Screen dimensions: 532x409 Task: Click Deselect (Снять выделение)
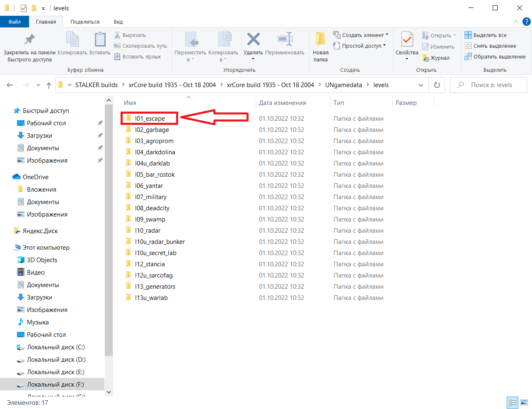(x=490, y=46)
